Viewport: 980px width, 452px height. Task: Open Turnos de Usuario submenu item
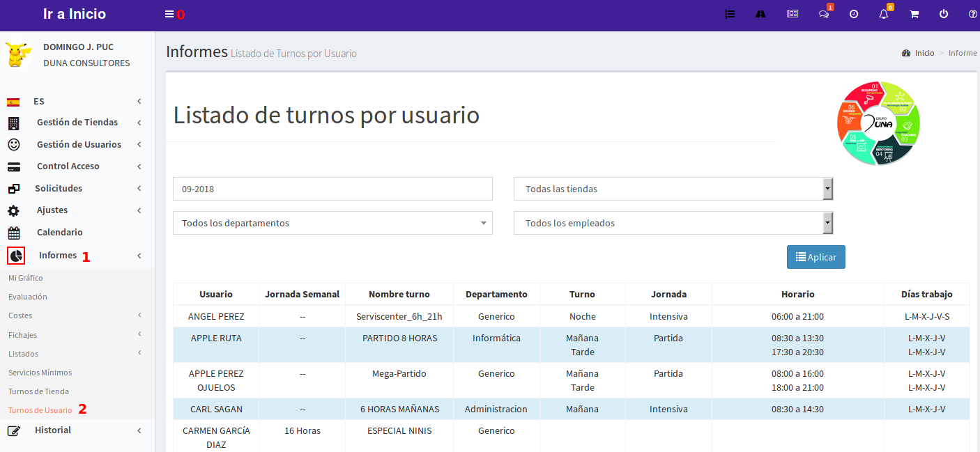[x=40, y=410]
